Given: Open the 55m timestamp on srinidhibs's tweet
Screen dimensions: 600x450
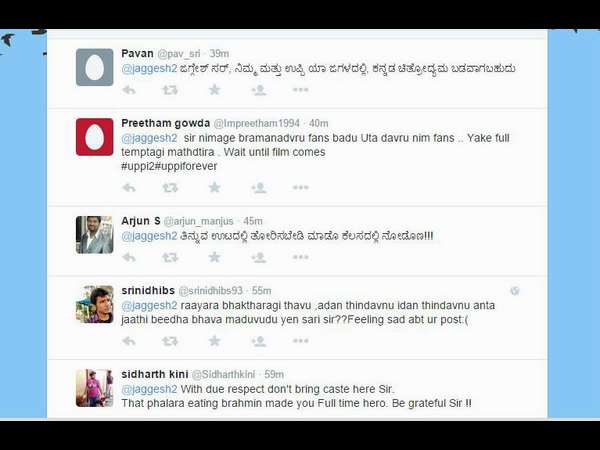Looking at the screenshot, I should click(262, 291).
